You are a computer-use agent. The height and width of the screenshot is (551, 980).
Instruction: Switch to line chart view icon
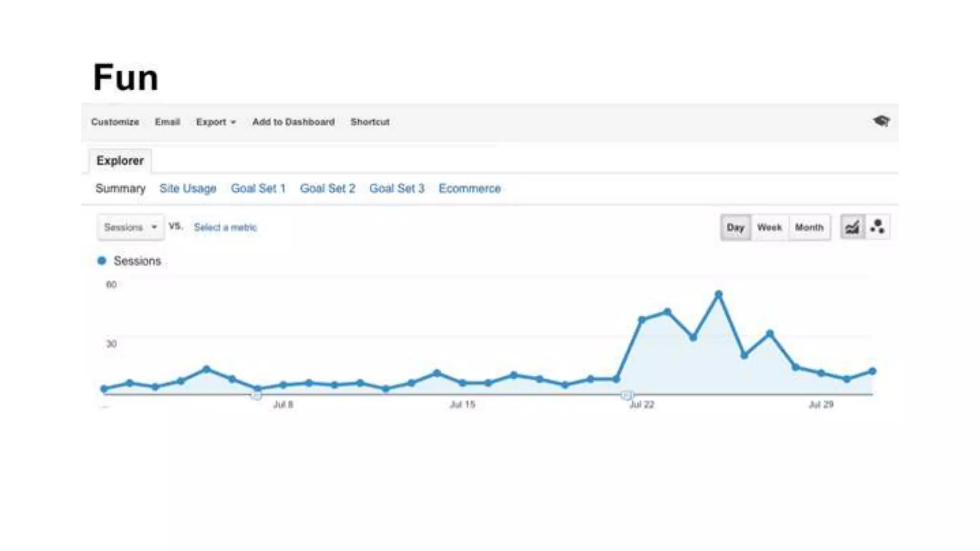(x=852, y=227)
